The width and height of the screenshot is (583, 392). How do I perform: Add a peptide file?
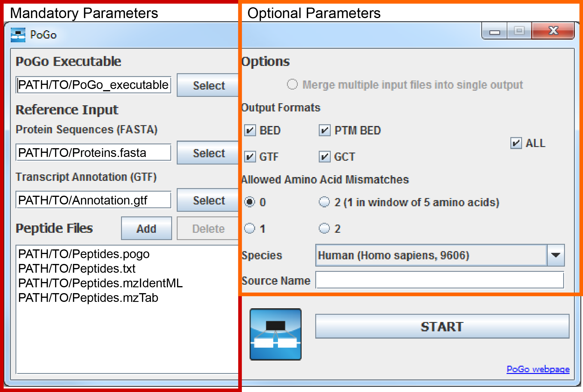[x=146, y=228]
